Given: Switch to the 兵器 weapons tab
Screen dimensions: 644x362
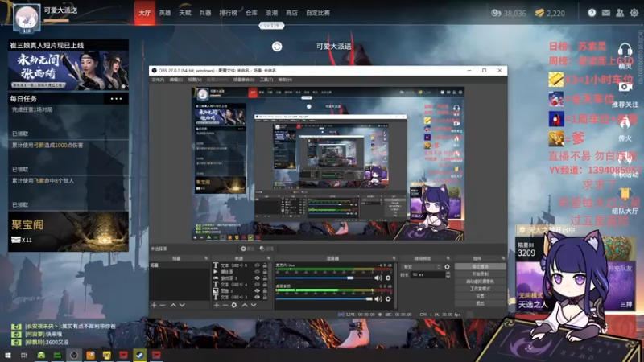Looking at the screenshot, I should pyautogui.click(x=205, y=13).
